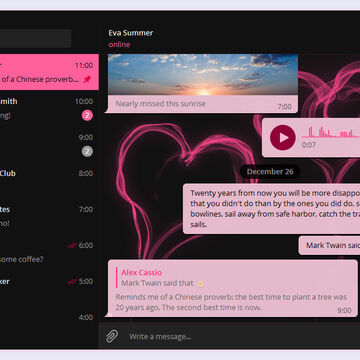The image size is (360, 360).
Task: Click the online status text
Action: (119, 44)
